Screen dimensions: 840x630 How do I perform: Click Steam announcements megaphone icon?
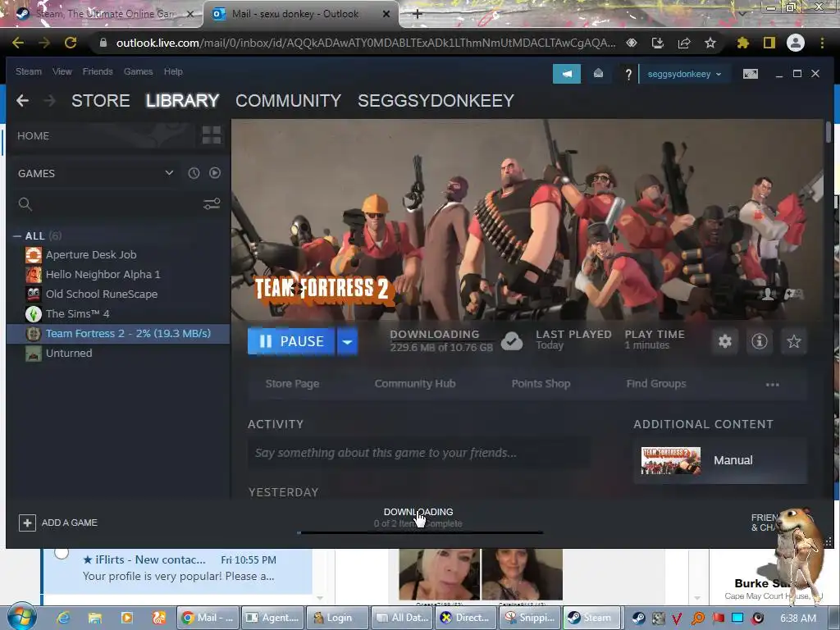tap(566, 73)
